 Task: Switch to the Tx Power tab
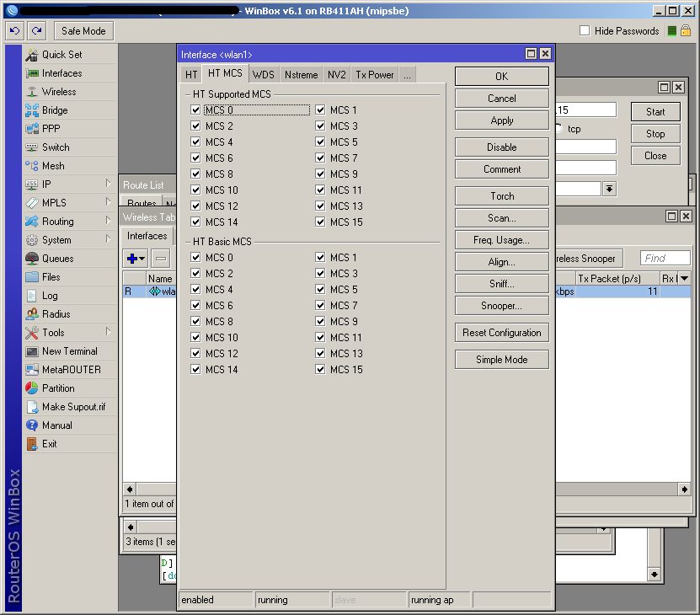point(375,75)
